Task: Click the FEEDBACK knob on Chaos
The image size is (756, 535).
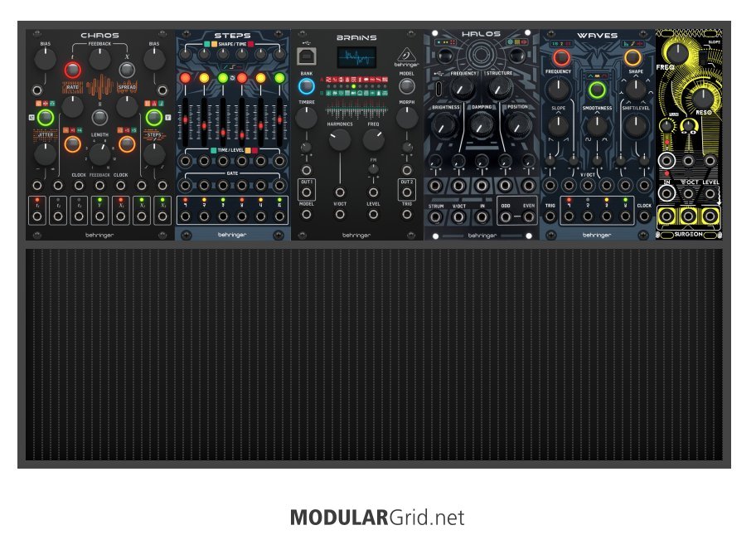Action: click(x=99, y=59)
